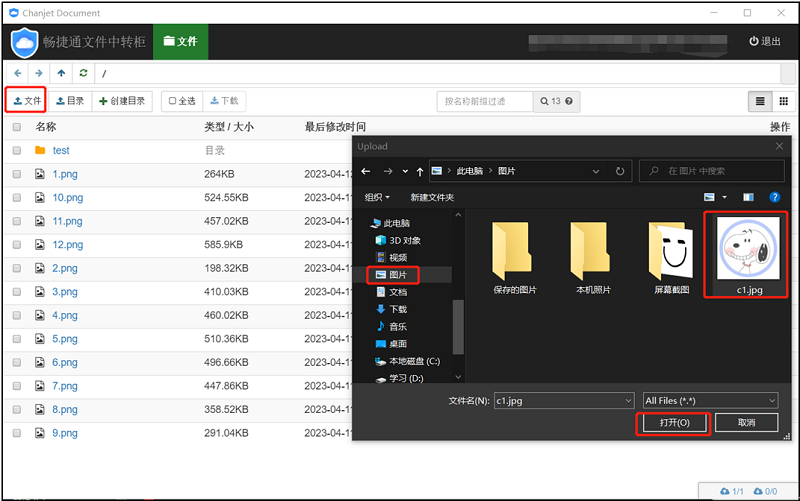Switch to grid view layout icon
The image size is (800, 501).
click(784, 101)
